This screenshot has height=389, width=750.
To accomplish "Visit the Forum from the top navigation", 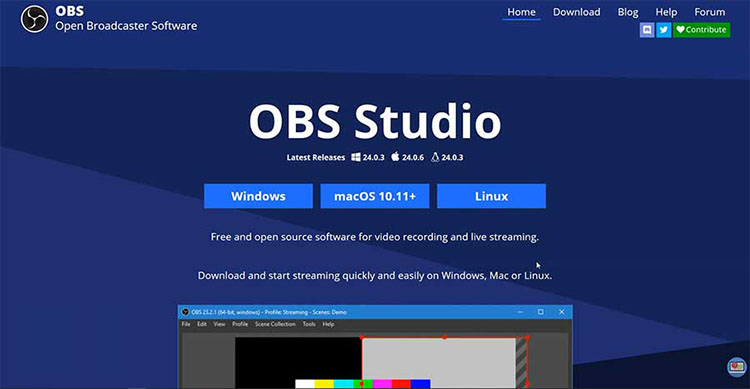I will tap(709, 12).
